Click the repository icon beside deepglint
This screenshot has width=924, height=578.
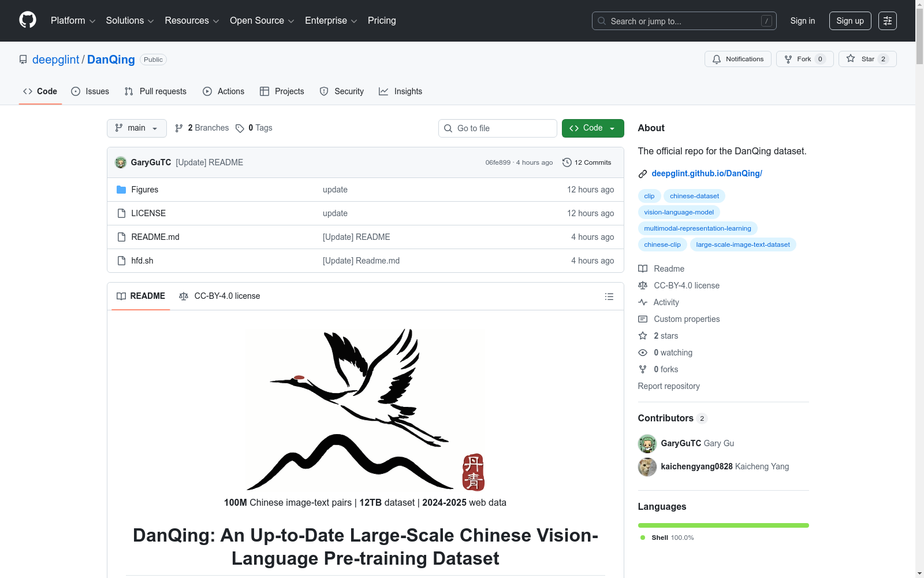point(23,60)
